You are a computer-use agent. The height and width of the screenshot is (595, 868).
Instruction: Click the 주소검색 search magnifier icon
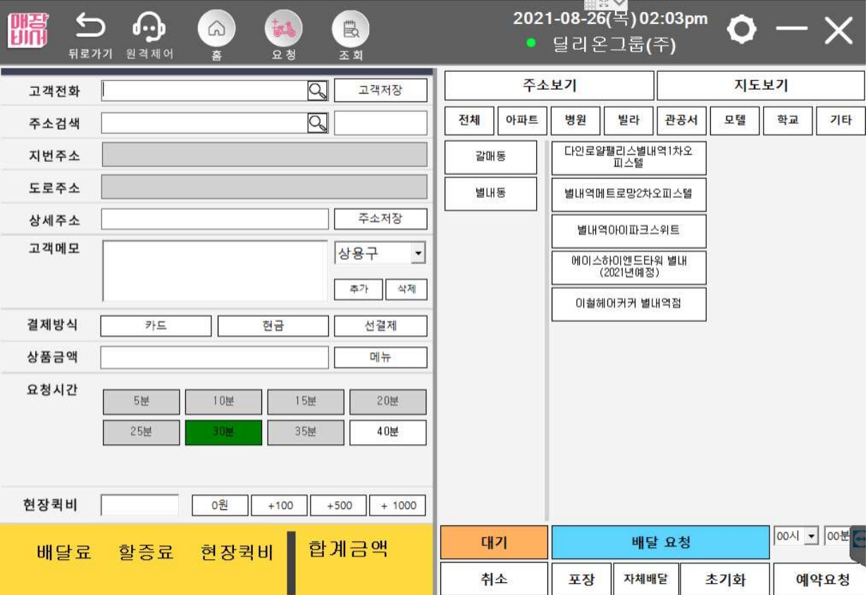[318, 123]
